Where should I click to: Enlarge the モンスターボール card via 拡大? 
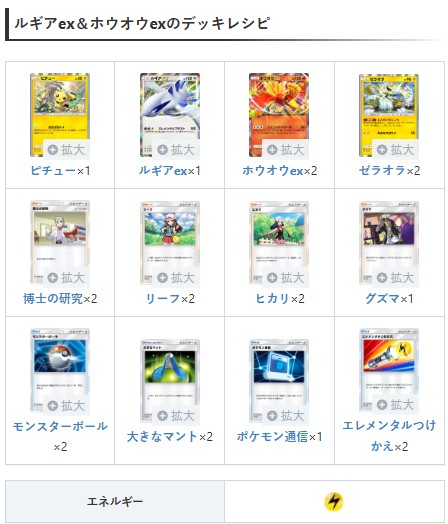[66, 405]
